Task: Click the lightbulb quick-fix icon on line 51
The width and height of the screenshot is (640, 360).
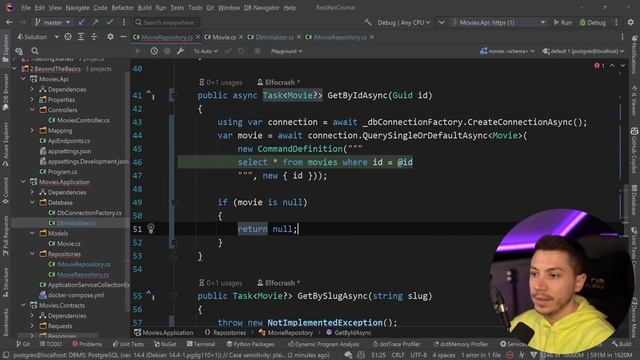Action: pyautogui.click(x=151, y=228)
